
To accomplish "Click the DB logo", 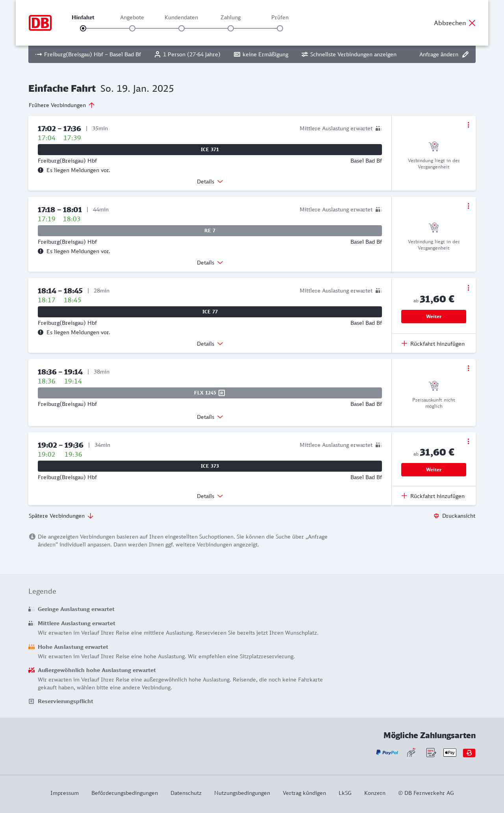I will coord(40,23).
